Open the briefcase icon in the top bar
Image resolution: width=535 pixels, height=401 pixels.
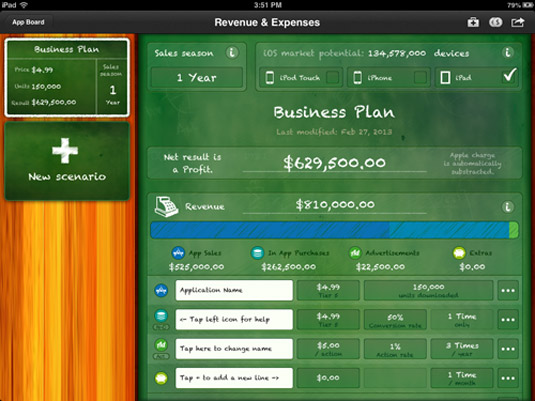473,22
